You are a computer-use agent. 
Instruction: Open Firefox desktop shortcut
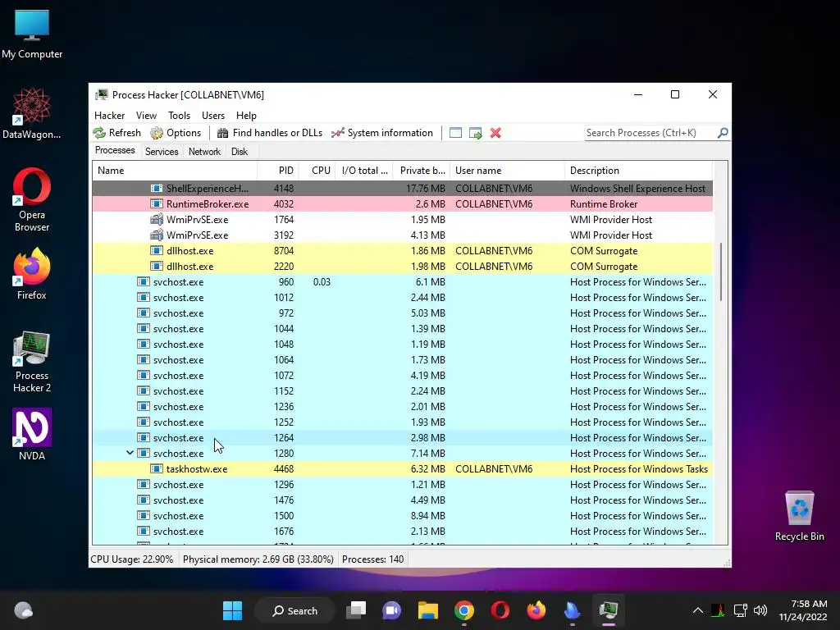pyautogui.click(x=32, y=274)
